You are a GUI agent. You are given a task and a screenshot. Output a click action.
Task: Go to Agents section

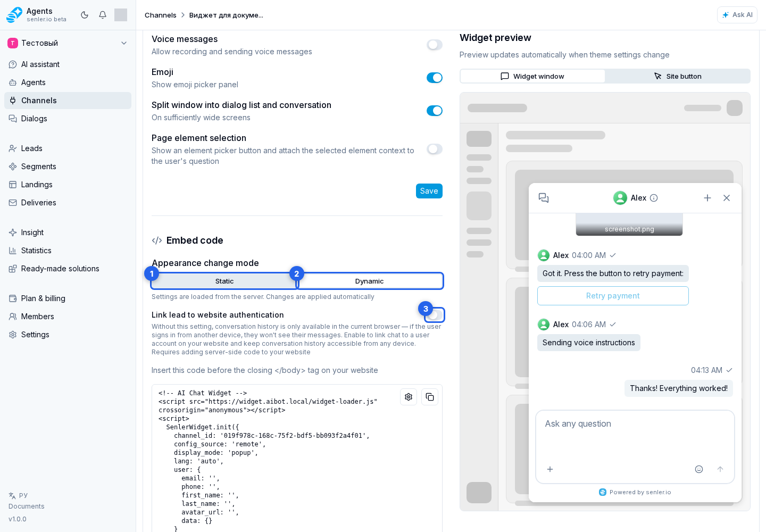[x=68, y=82]
